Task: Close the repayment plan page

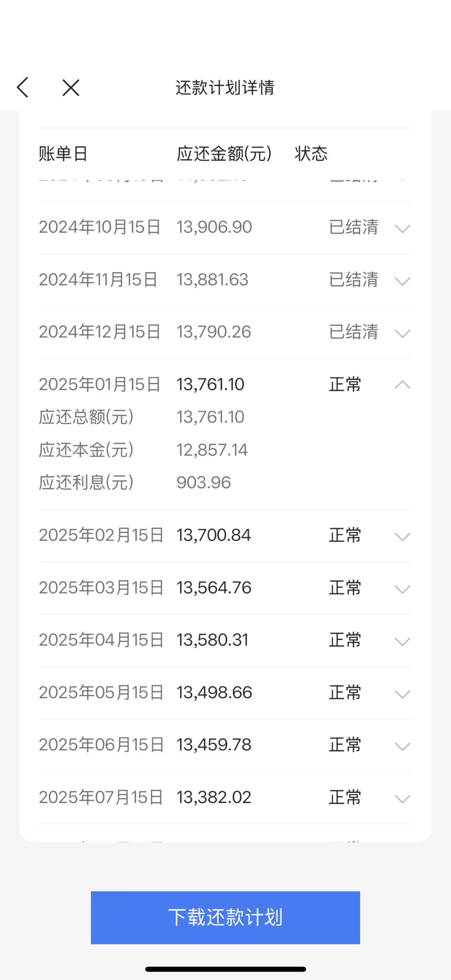Action: pos(71,87)
